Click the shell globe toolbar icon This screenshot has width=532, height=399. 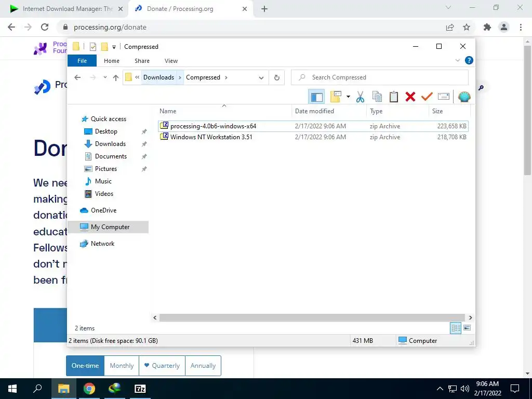pyautogui.click(x=464, y=97)
